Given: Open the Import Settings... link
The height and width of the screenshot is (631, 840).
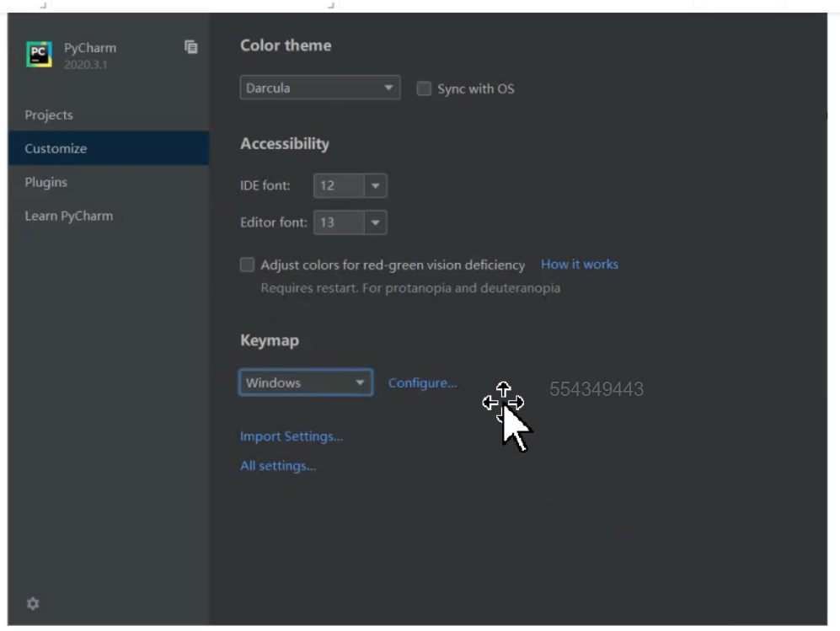Looking at the screenshot, I should (x=292, y=436).
